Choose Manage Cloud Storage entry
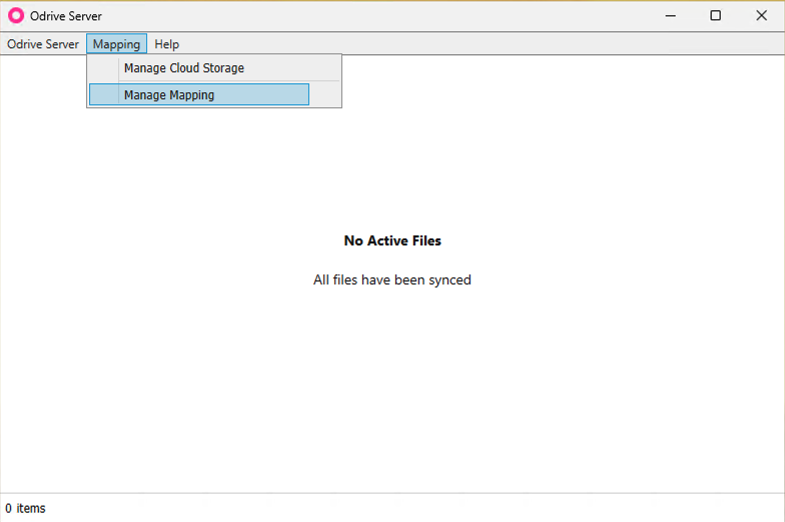 (214, 68)
